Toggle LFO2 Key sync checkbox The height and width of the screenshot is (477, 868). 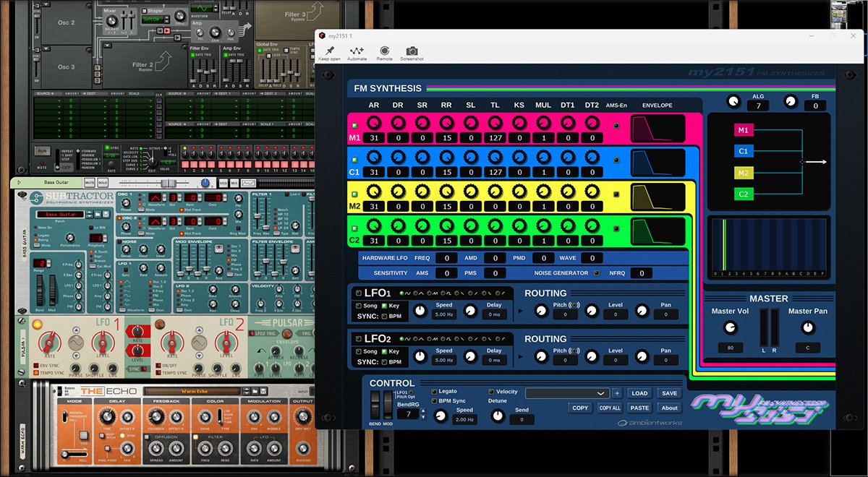coord(384,351)
